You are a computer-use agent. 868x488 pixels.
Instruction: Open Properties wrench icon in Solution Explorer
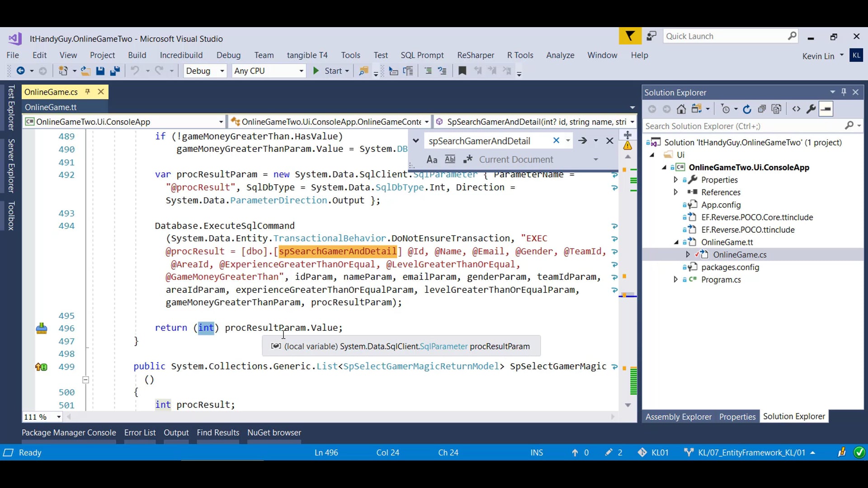pos(811,109)
